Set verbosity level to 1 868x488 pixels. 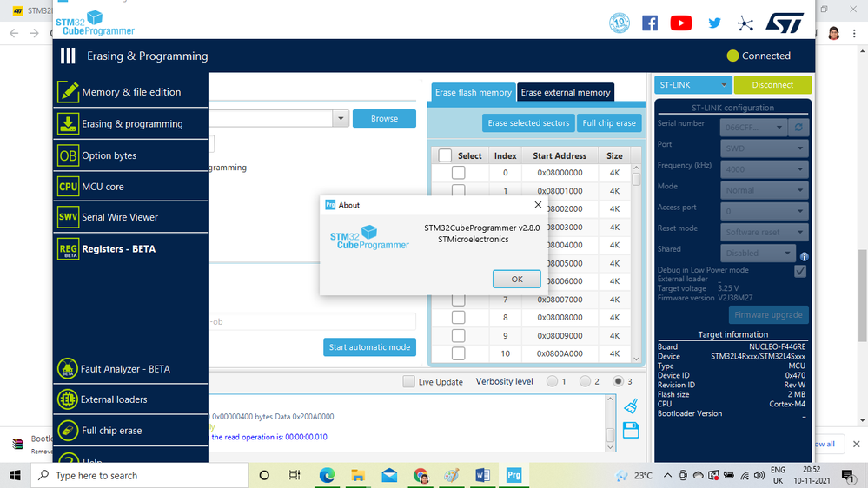(552, 381)
